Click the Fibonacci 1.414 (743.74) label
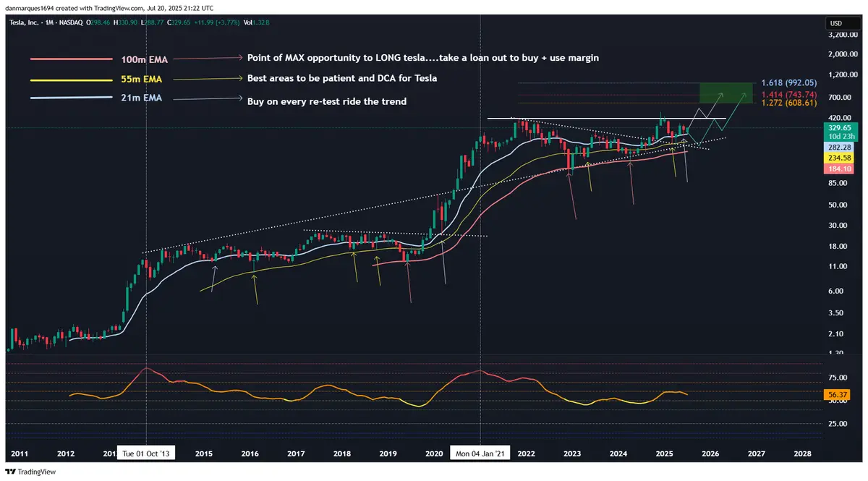Viewport: 868px width, 481px height. [789, 94]
